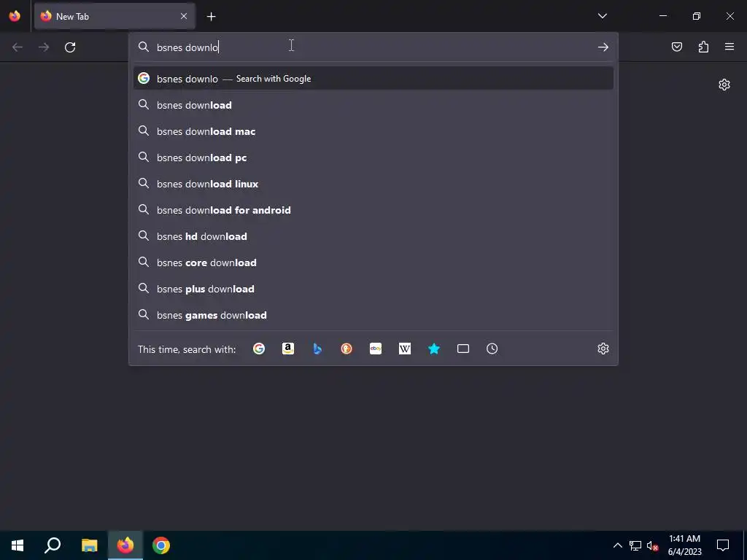Image resolution: width=747 pixels, height=560 pixels.
Task: Search history using the clock icon
Action: (x=492, y=349)
